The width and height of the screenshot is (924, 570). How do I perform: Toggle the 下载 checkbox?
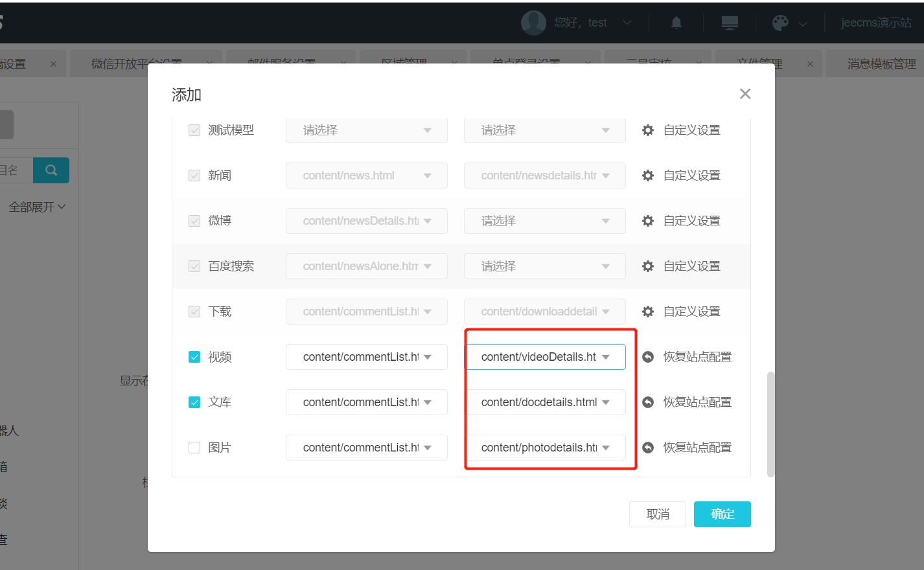point(194,312)
